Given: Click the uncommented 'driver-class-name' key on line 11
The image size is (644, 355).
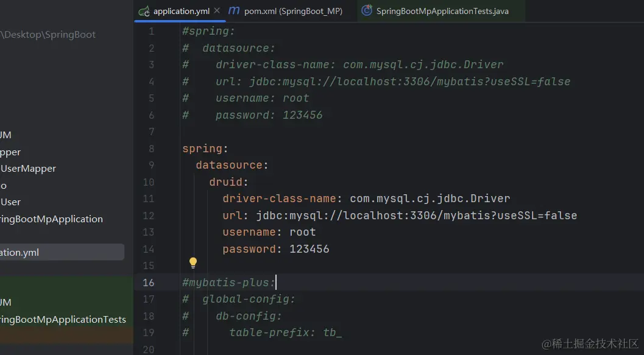Looking at the screenshot, I should 279,199.
